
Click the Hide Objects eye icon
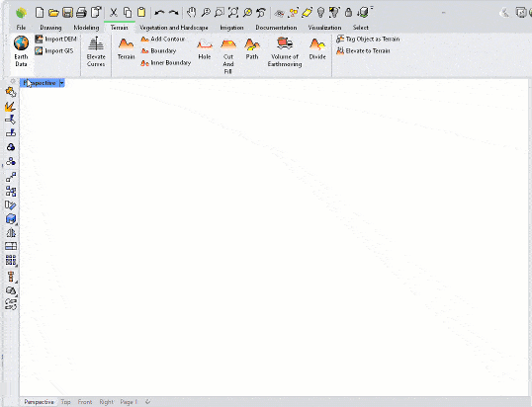(x=279, y=13)
